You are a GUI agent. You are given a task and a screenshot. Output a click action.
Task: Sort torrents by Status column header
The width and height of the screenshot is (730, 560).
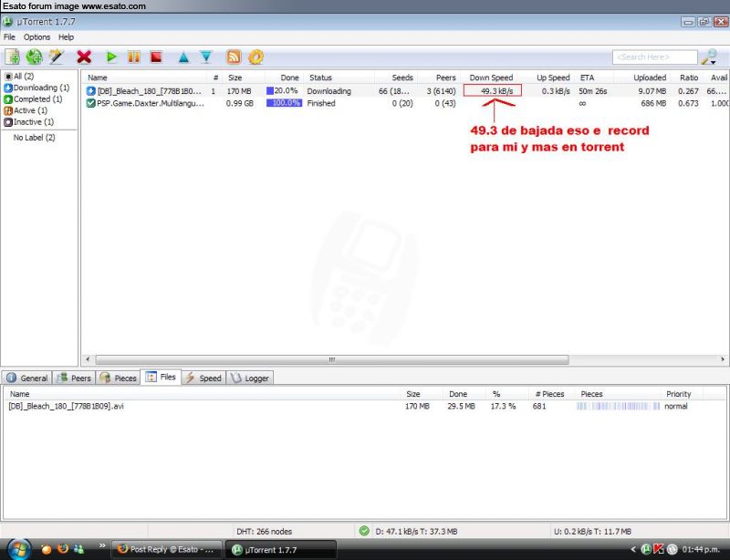click(339, 78)
